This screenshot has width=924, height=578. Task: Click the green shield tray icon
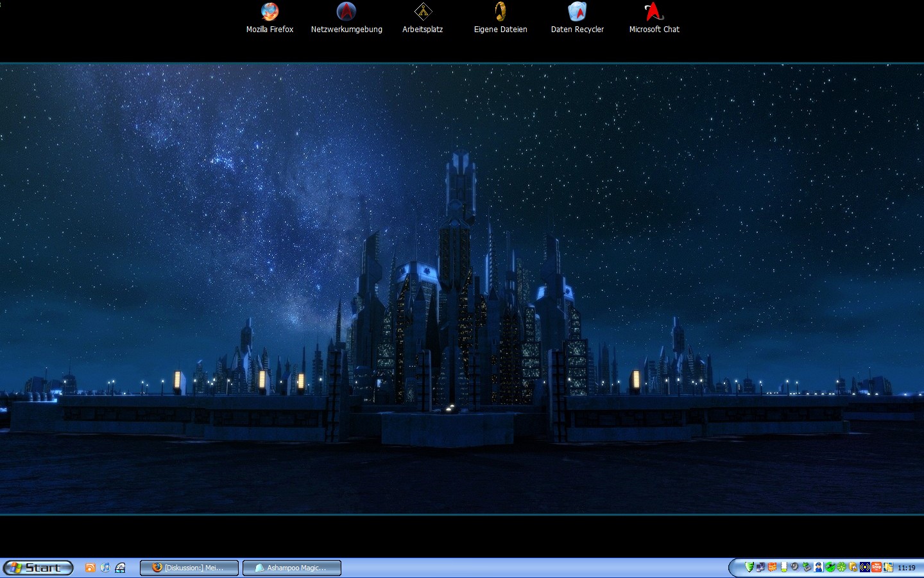click(x=749, y=567)
